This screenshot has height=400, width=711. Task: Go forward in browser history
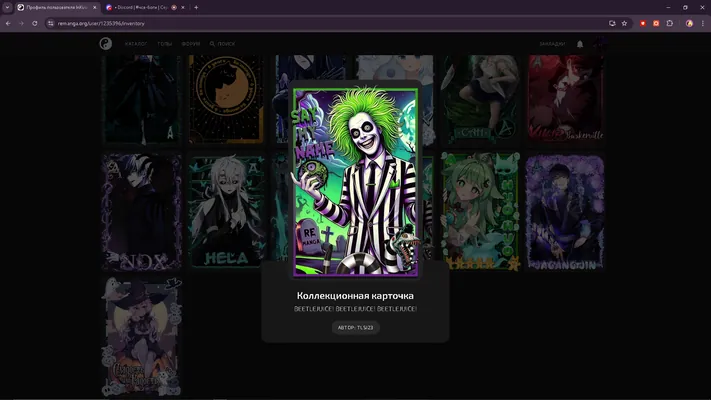(21, 23)
